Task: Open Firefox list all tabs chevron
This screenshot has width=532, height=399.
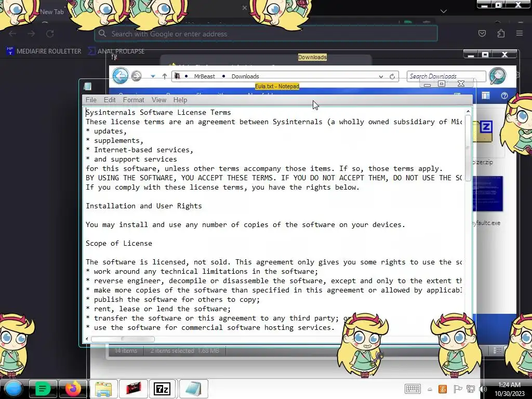Action: coord(444,11)
